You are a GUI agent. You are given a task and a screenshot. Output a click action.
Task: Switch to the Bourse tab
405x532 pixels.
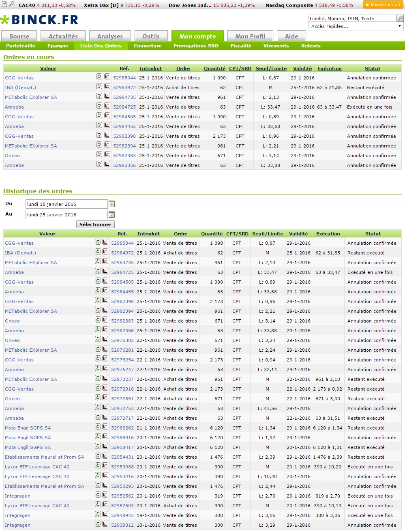pyautogui.click(x=19, y=36)
